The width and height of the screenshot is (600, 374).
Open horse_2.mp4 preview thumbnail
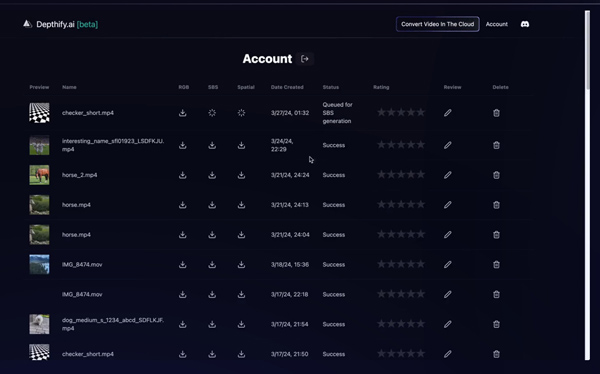39,175
